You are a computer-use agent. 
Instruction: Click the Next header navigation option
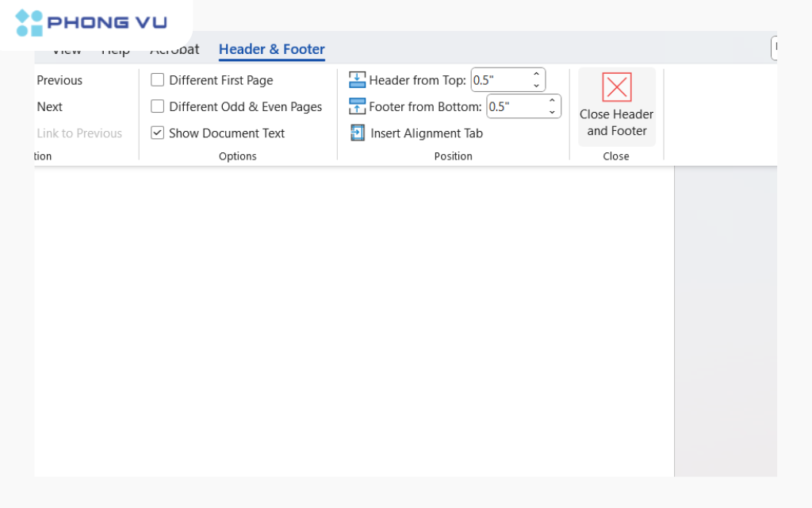tap(49, 106)
